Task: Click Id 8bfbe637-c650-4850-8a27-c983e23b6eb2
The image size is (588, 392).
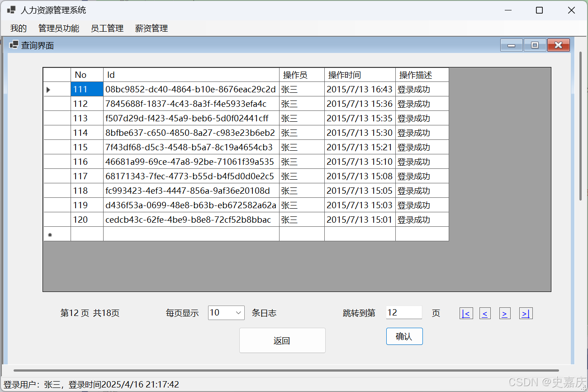Action: [191, 133]
